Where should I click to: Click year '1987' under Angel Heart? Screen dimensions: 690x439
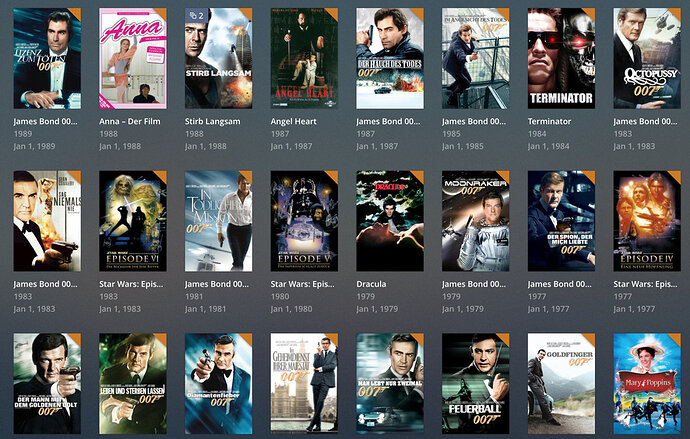[x=280, y=134]
